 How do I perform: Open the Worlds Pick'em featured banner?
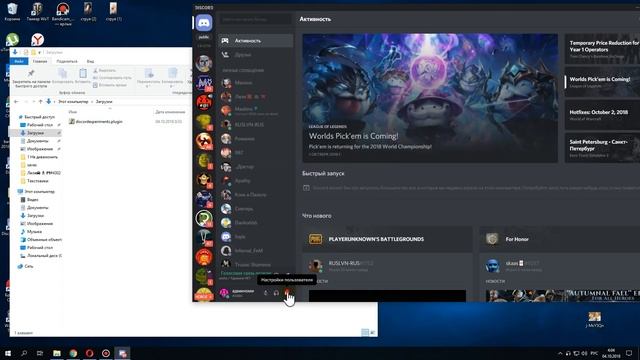pyautogui.click(x=430, y=98)
